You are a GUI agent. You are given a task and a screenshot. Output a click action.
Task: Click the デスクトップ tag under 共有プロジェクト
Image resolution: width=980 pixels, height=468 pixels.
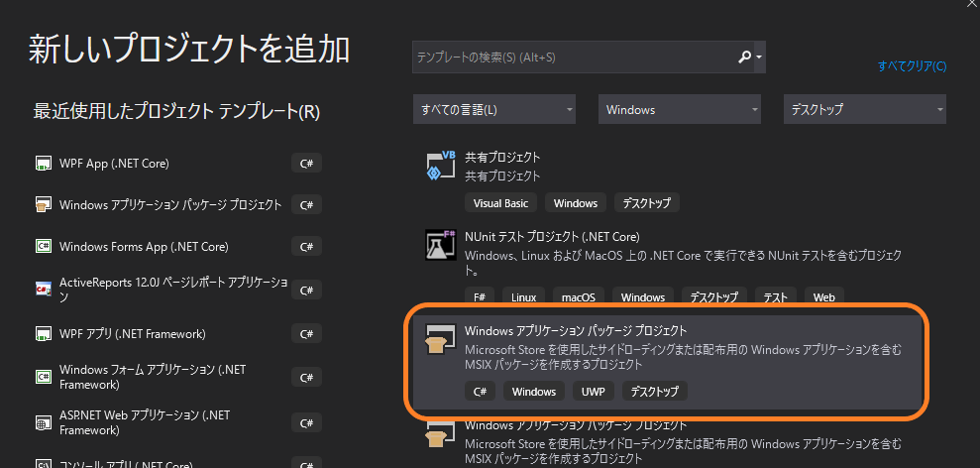tap(647, 203)
